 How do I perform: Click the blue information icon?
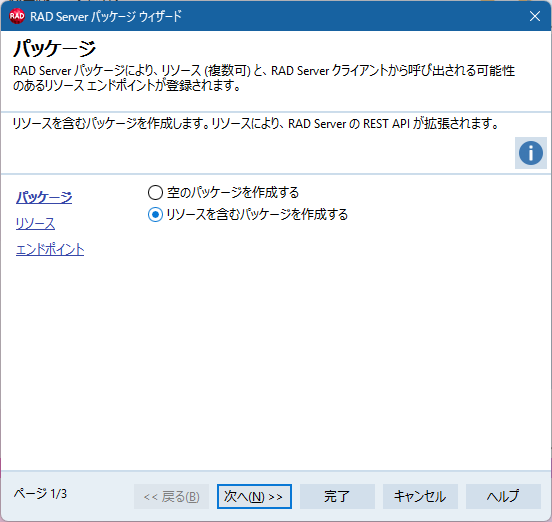click(531, 153)
